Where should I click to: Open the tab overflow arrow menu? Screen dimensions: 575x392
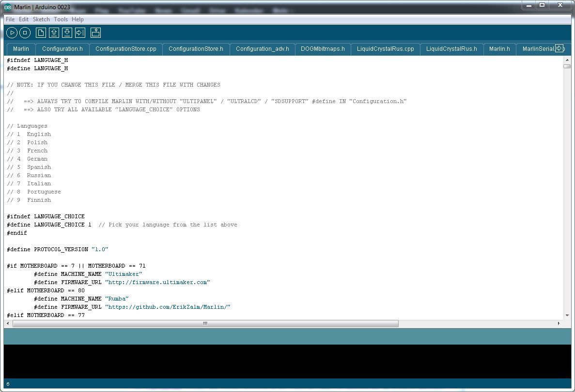tap(559, 48)
